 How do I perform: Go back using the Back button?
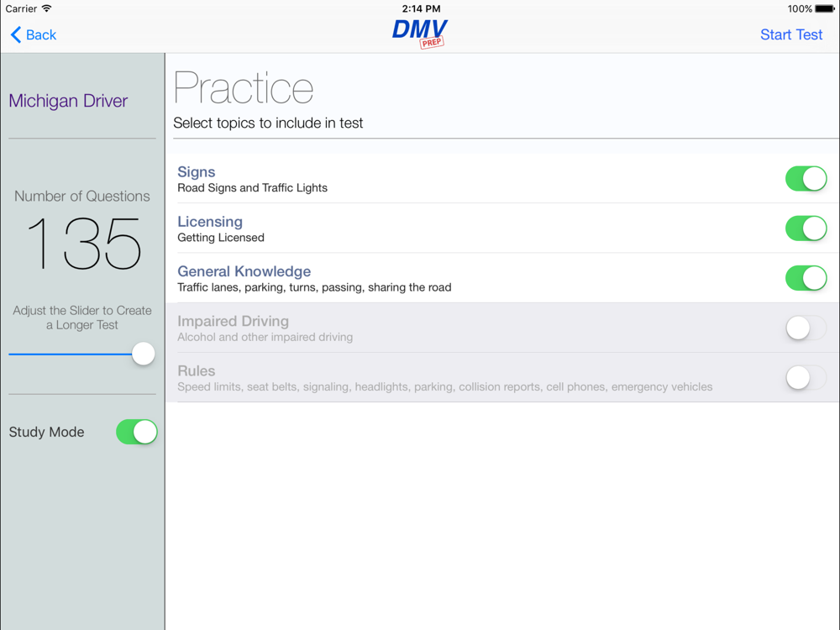[34, 34]
